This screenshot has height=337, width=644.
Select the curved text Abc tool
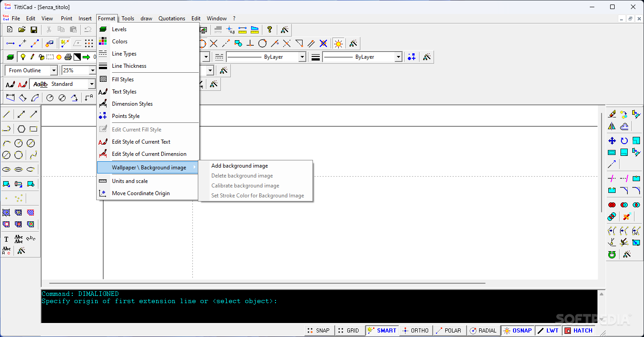coord(31,239)
